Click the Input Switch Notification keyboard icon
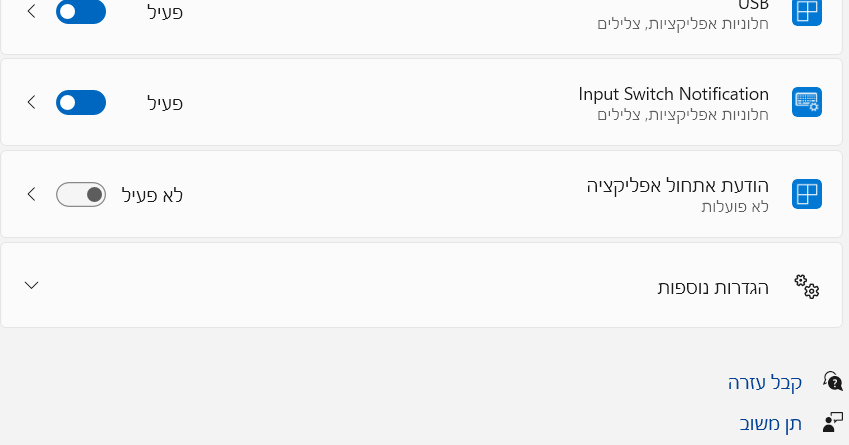This screenshot has height=445, width=849. [x=806, y=102]
